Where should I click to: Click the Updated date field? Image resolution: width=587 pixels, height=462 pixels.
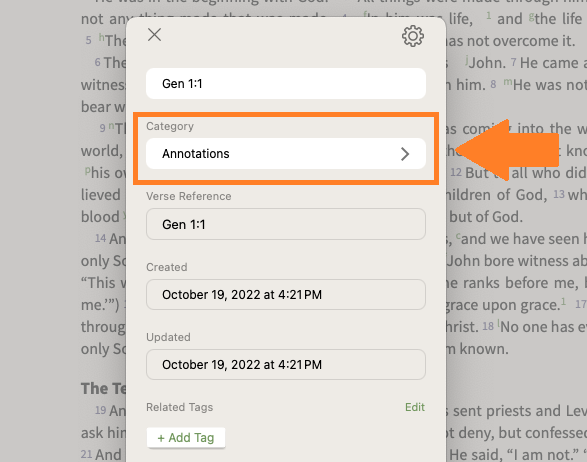tap(286, 365)
